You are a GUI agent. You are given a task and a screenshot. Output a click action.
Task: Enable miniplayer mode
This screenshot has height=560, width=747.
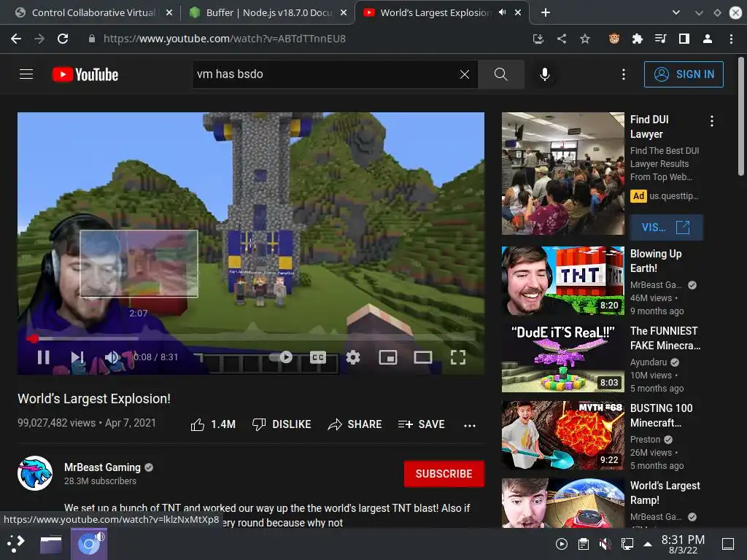[x=388, y=357]
